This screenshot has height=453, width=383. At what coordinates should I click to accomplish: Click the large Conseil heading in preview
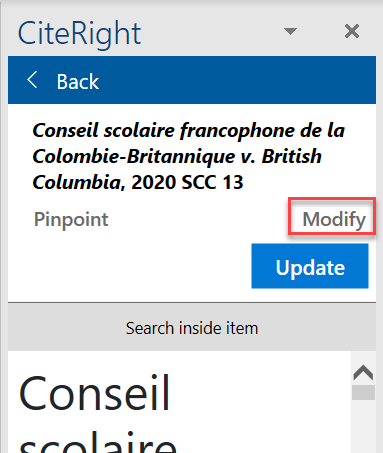95,393
